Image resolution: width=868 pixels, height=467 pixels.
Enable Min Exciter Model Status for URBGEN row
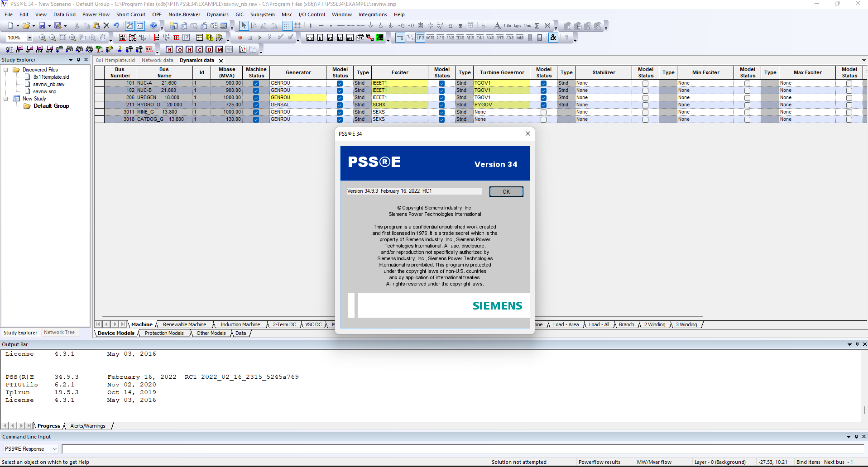[747, 98]
